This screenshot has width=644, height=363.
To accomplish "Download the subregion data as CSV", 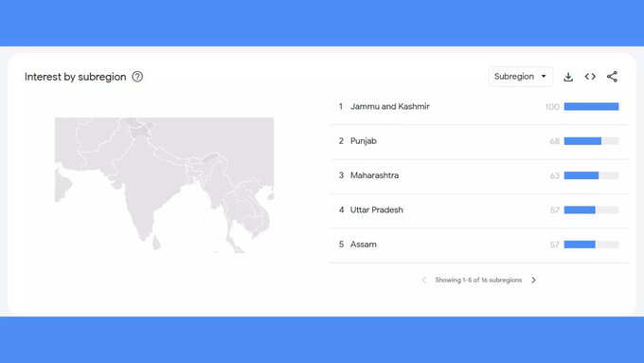I will [x=568, y=77].
